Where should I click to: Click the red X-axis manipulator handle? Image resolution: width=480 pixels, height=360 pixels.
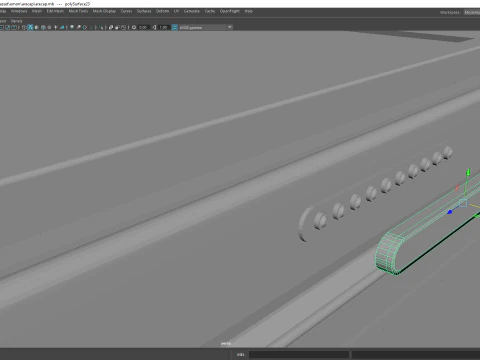click(x=458, y=188)
